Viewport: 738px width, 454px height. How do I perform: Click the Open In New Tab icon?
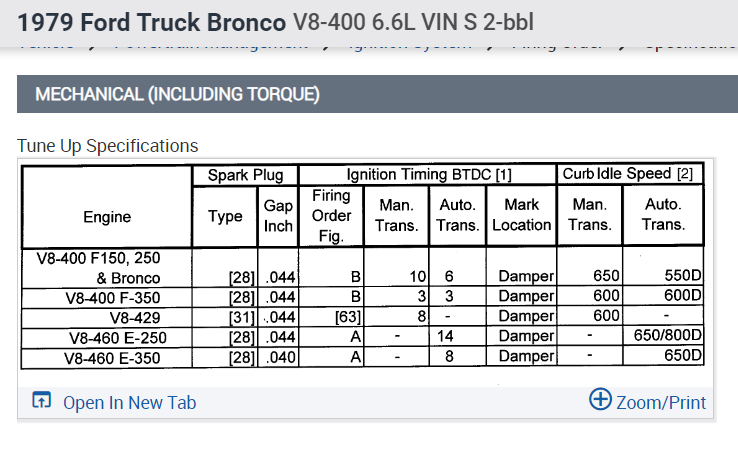pyautogui.click(x=41, y=402)
